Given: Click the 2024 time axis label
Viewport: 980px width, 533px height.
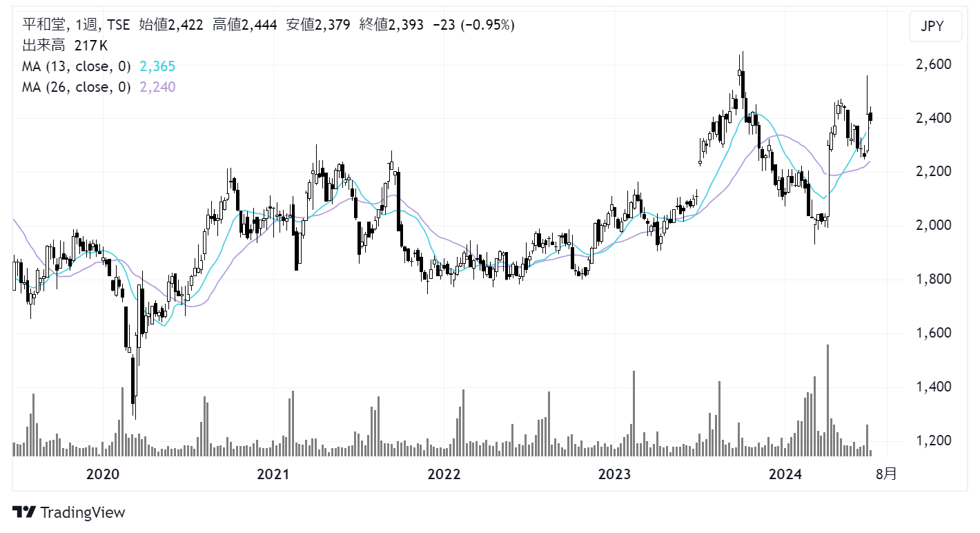Looking at the screenshot, I should coord(785,474).
